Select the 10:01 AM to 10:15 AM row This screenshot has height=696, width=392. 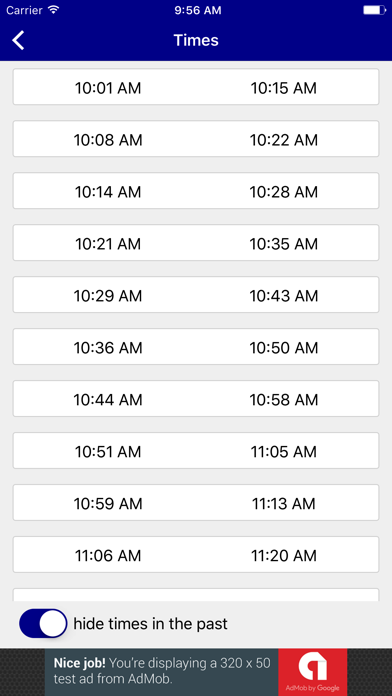pos(196,87)
